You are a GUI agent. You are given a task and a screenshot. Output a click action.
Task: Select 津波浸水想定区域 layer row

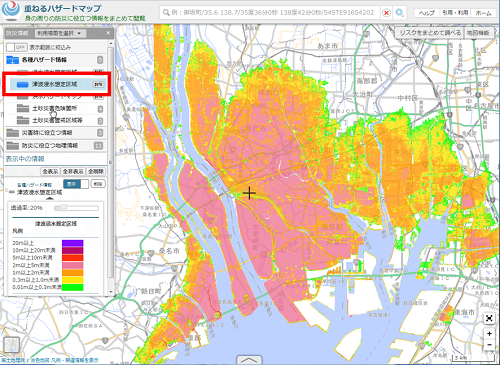[x=57, y=84]
